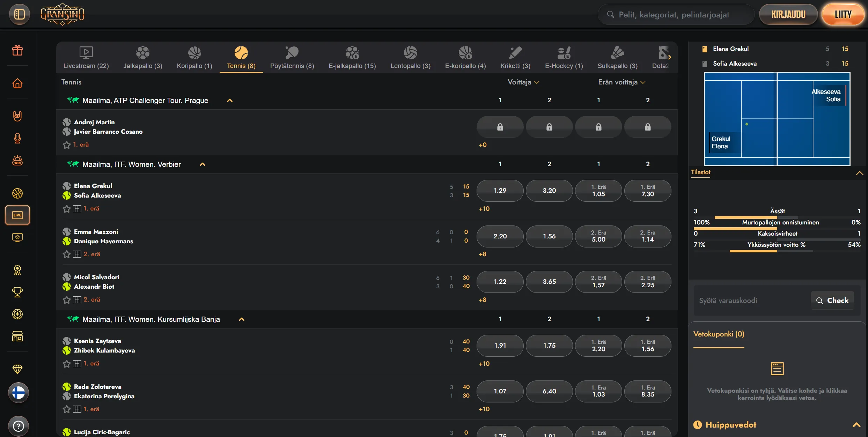Open the monitor virtual sports sidebar icon
Screen dimensions: 868x437
coord(17,237)
